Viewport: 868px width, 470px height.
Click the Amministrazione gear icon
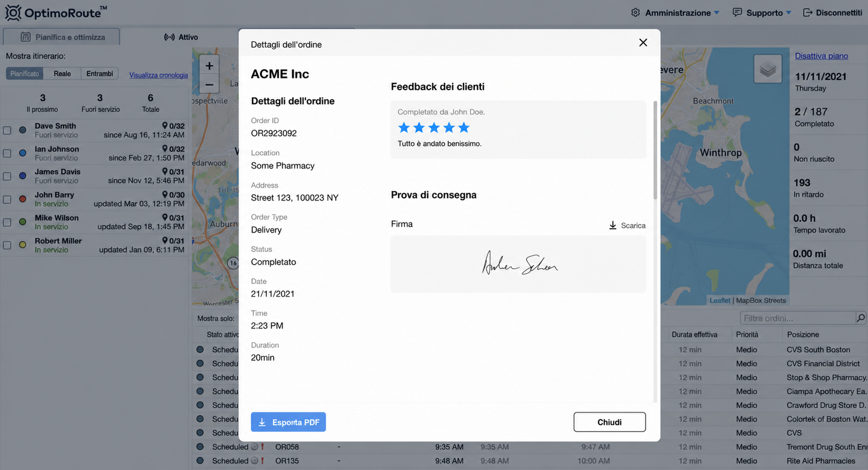click(x=635, y=12)
